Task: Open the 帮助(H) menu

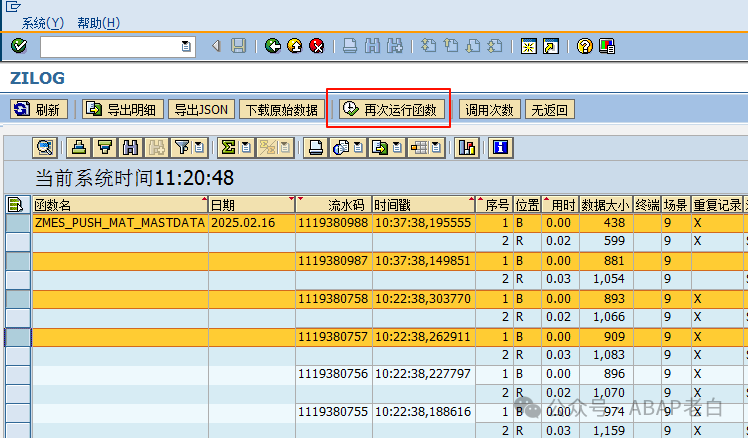Action: coord(99,23)
